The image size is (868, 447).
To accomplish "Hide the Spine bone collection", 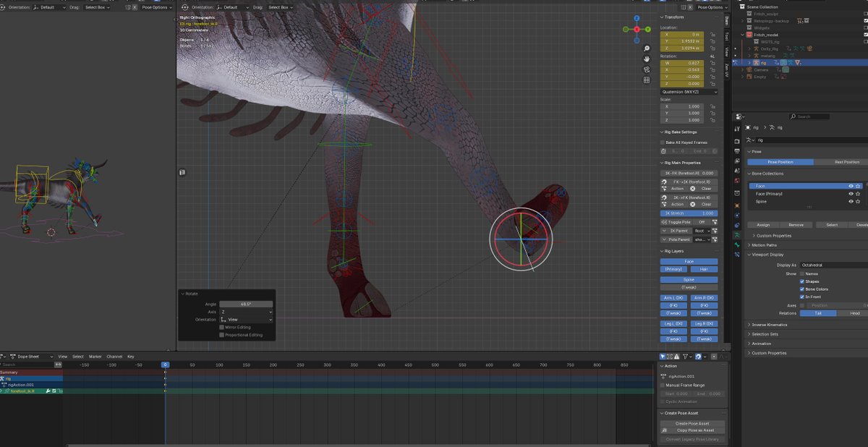I will (x=851, y=202).
